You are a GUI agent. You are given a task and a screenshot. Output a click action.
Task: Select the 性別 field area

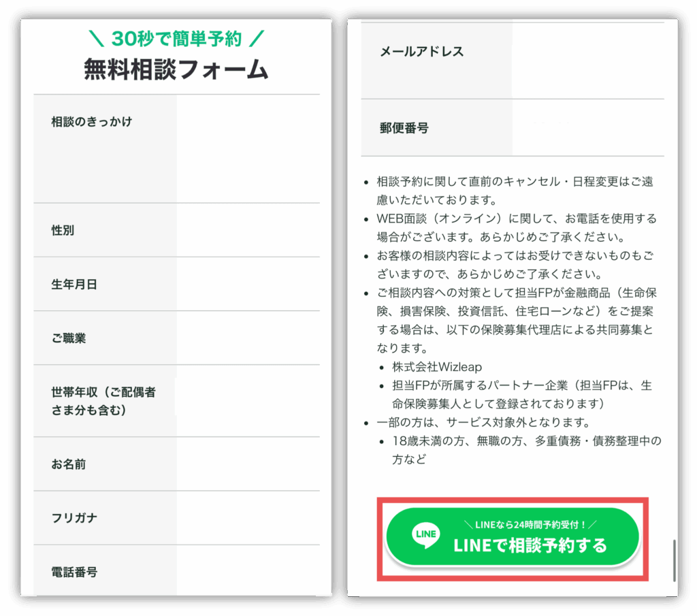tap(248, 230)
